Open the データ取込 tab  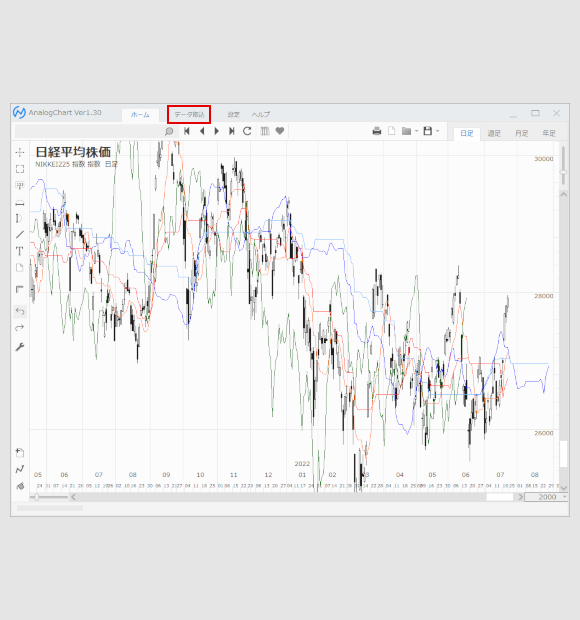(189, 115)
